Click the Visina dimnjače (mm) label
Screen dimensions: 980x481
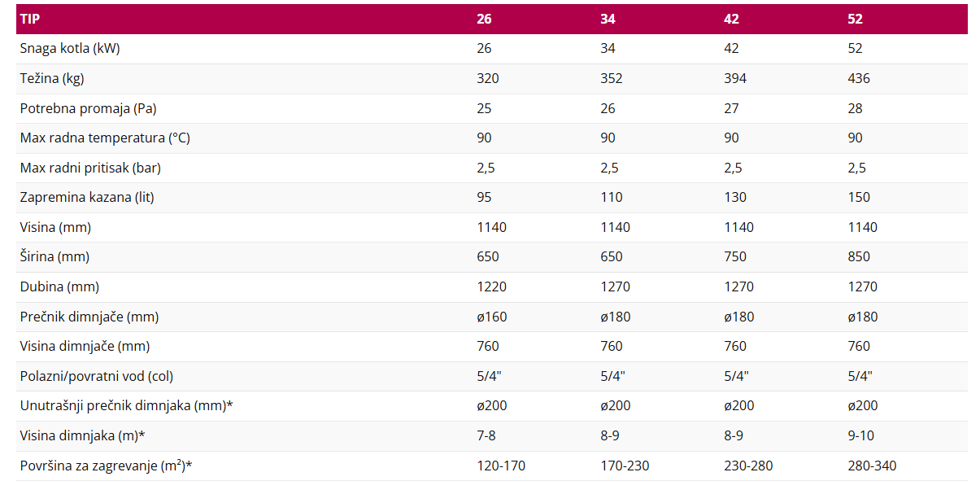pos(85,346)
